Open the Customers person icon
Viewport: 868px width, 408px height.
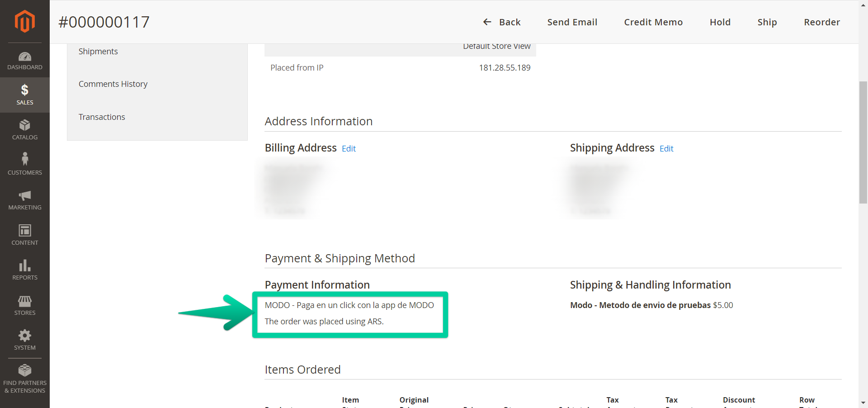coord(24,160)
